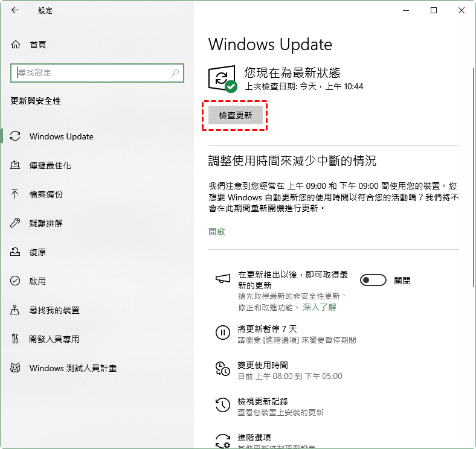
Task: Click the Windows 測試人員計畫 cat icon
Action: coord(15,368)
